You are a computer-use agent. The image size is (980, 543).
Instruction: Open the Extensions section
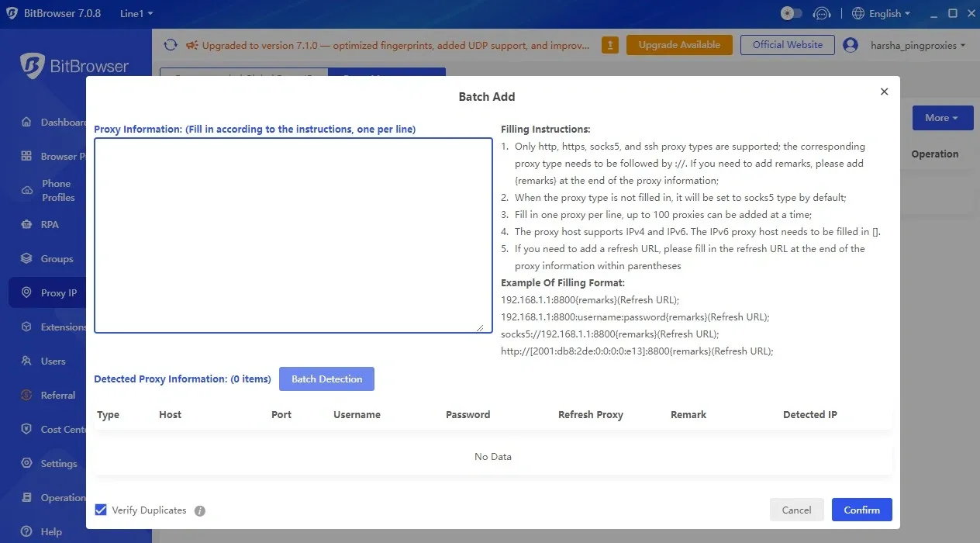coord(58,327)
